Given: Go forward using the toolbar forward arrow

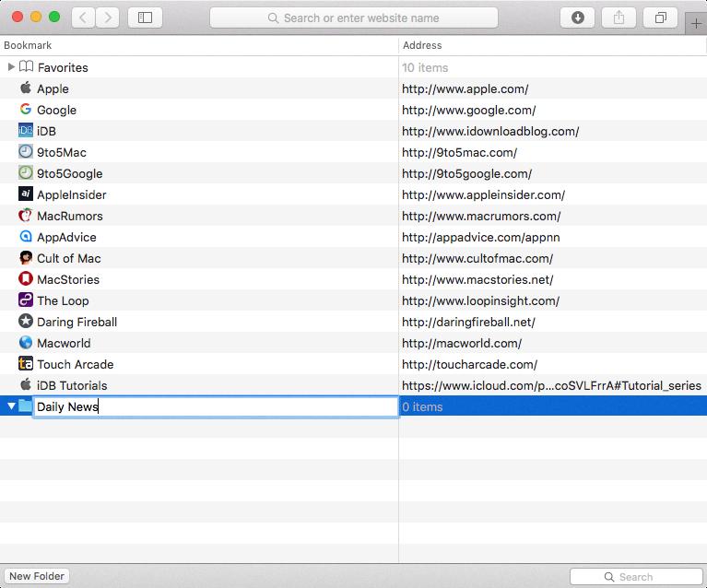Looking at the screenshot, I should click(108, 18).
